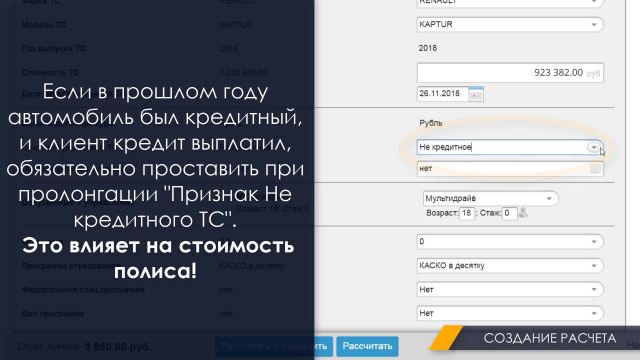Click the driver person icon

(523, 213)
